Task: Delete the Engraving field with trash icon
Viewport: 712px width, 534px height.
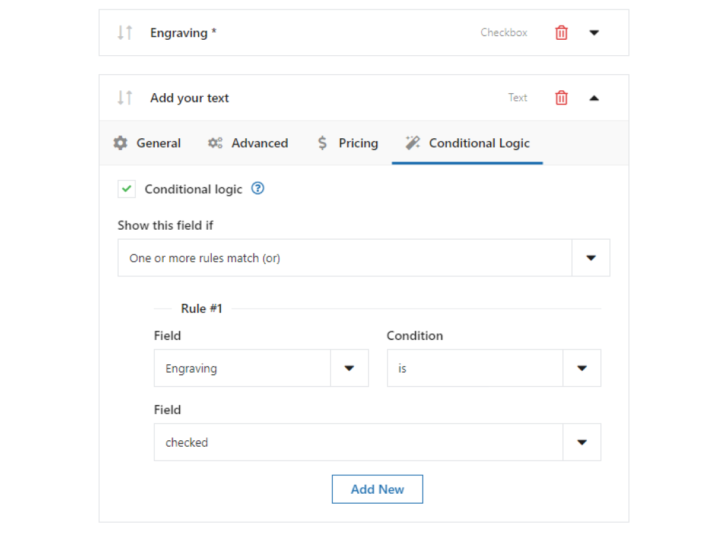Action: pos(561,33)
